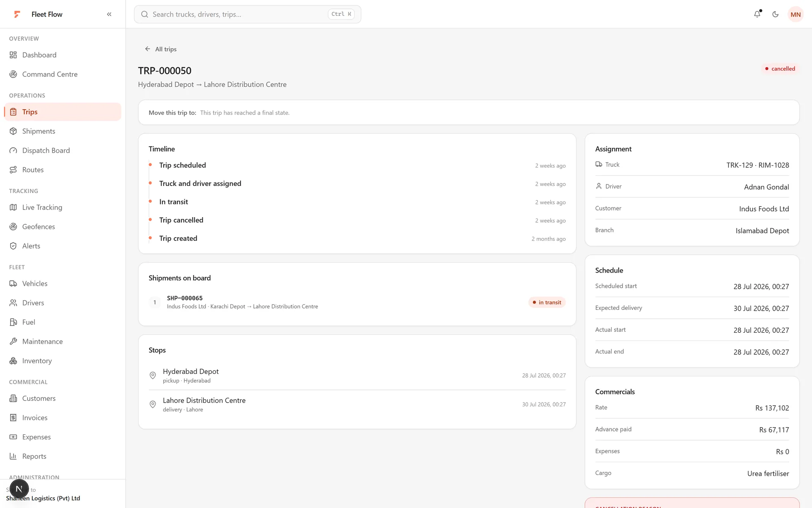Click the Truck icon in Assignment card
The image size is (812, 508).
coord(599,164)
